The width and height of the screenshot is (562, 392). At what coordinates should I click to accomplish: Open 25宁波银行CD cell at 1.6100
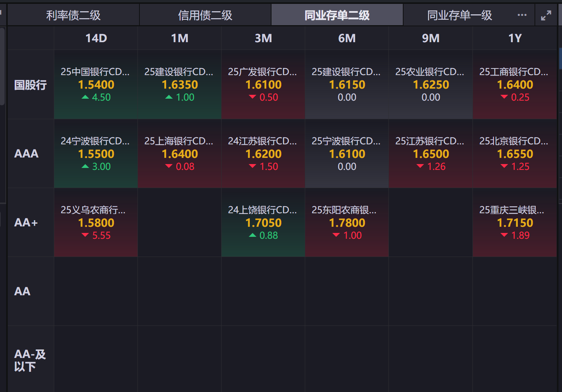click(x=347, y=154)
